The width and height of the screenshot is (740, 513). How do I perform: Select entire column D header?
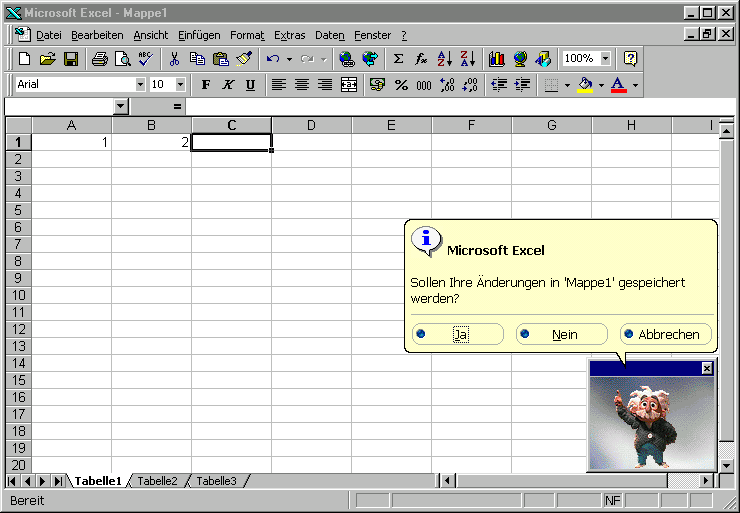click(311, 126)
